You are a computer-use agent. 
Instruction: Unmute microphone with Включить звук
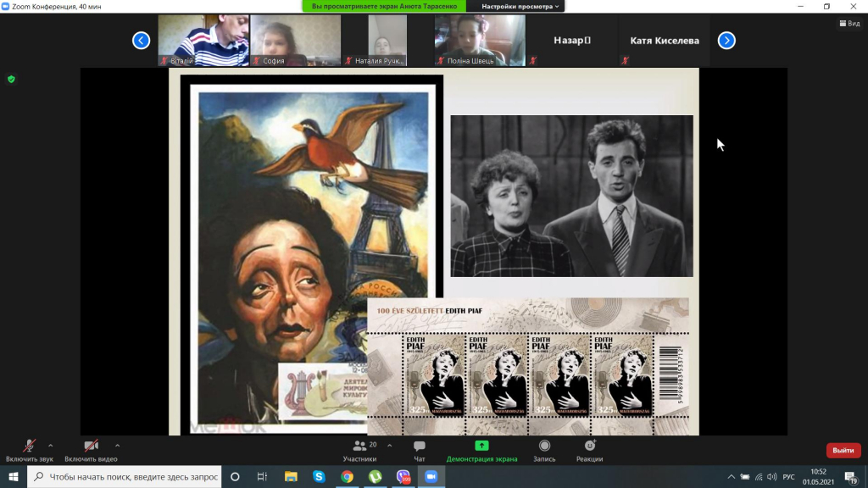pyautogui.click(x=30, y=451)
